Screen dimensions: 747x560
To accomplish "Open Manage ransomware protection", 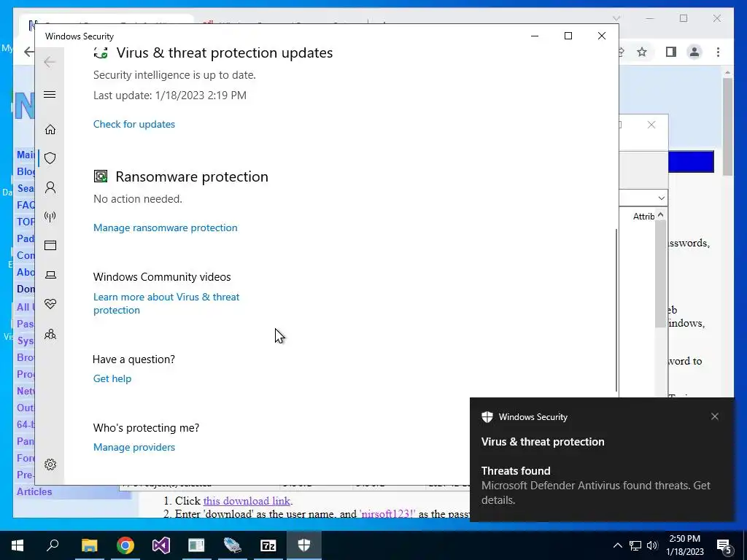I will 166,227.
